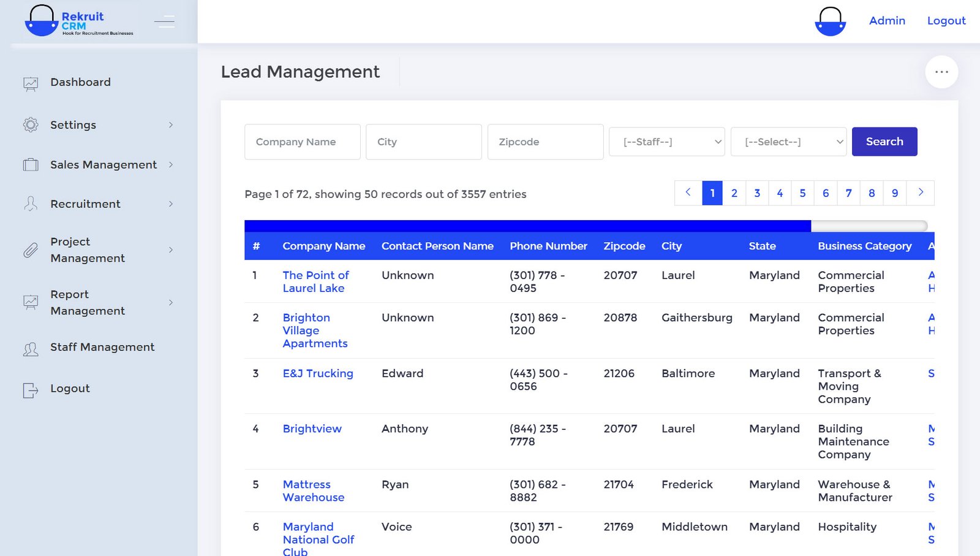Go to page 6
This screenshot has width=980, height=556.
[826, 192]
